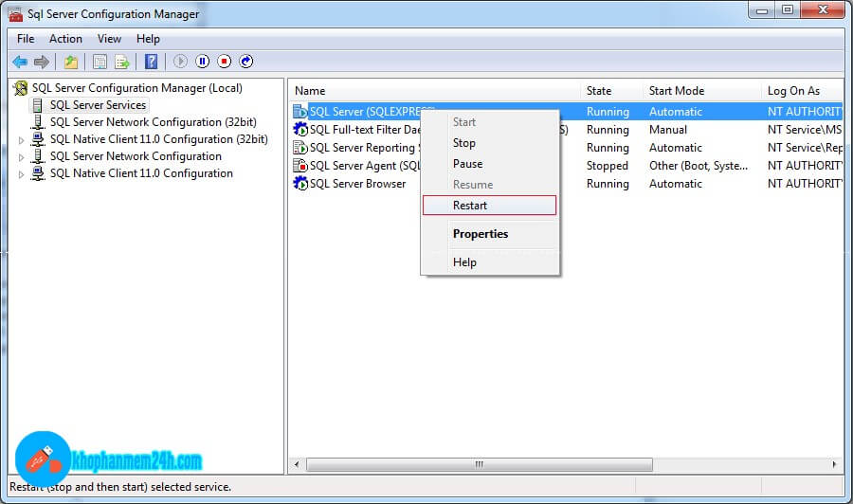853x504 pixels.
Task: Click the Up one level folder icon
Action: click(x=71, y=62)
